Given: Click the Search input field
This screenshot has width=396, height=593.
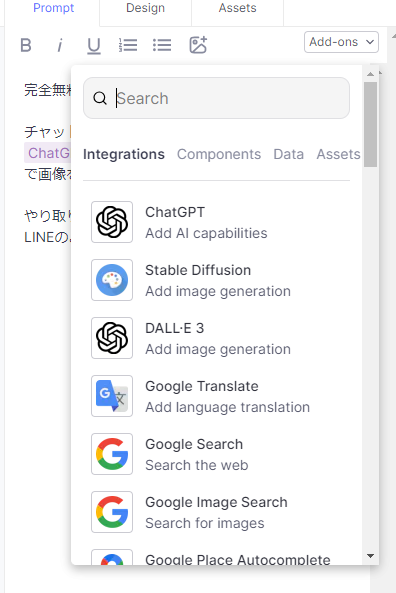Looking at the screenshot, I should click(x=216, y=98).
